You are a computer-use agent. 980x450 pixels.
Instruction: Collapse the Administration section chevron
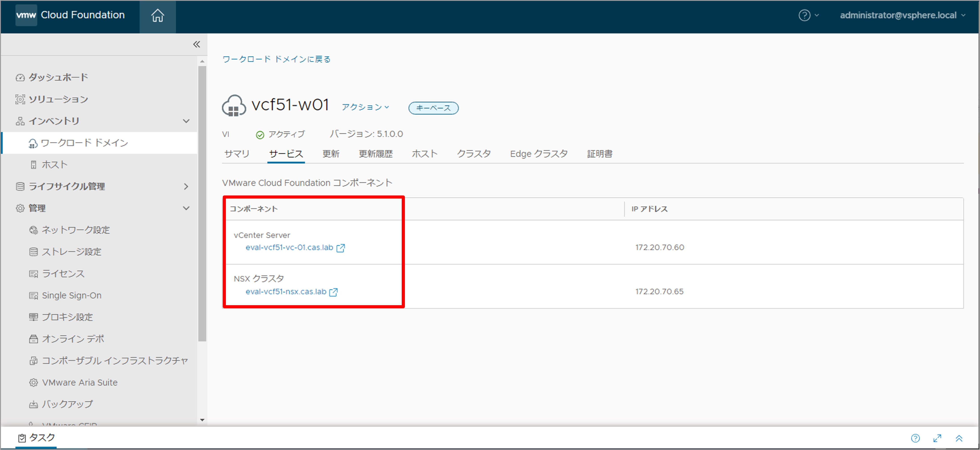pos(186,208)
